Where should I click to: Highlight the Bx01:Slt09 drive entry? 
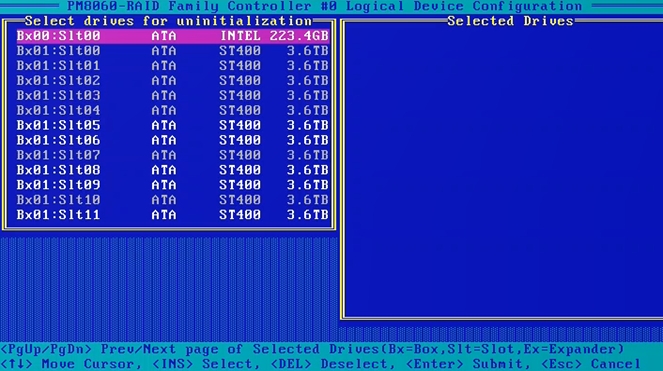pyautogui.click(x=173, y=185)
